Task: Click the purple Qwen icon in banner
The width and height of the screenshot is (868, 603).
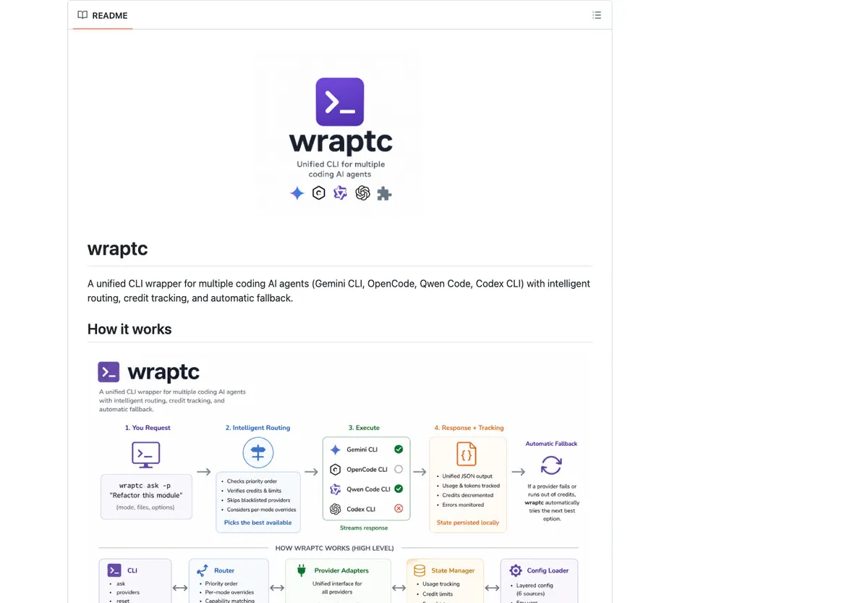Action: 340,193
